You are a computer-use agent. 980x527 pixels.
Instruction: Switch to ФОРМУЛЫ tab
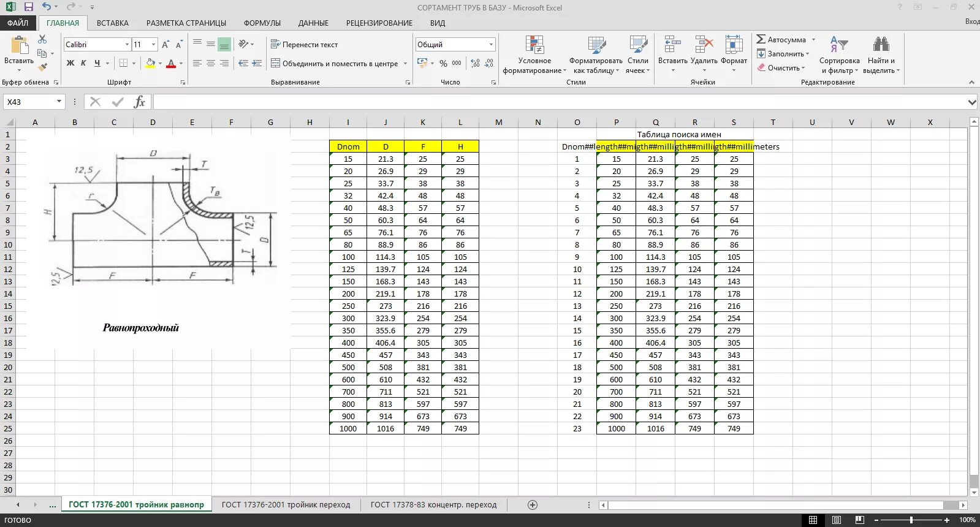tap(262, 23)
